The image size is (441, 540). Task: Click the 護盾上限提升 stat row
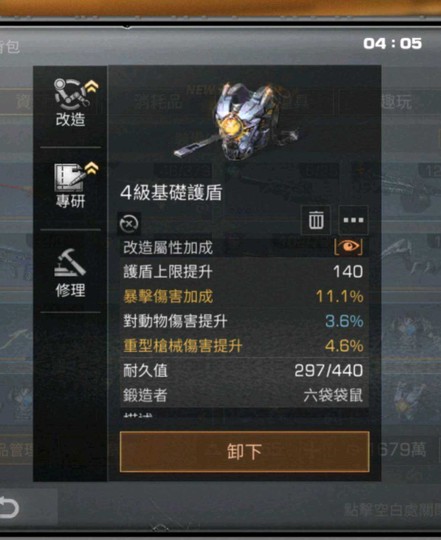(x=244, y=272)
